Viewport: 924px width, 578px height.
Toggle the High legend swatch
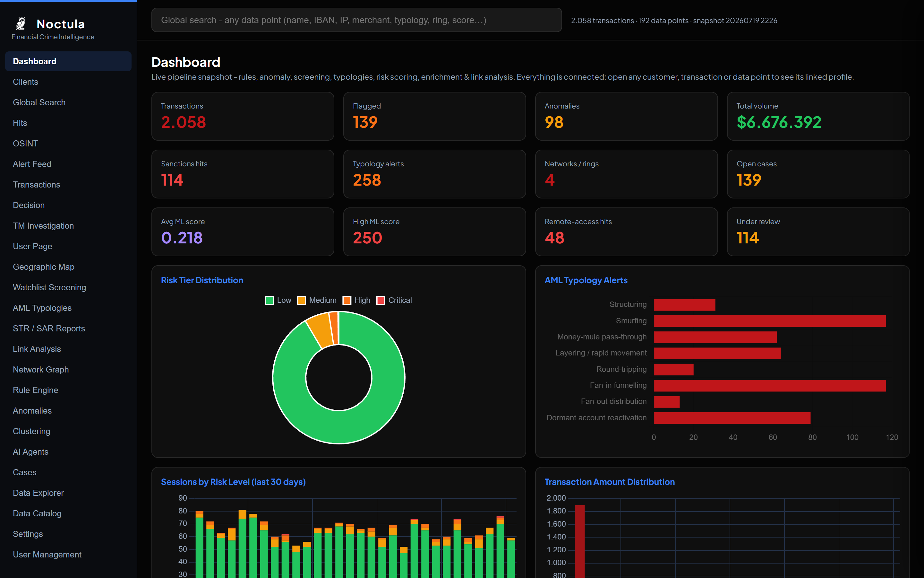pyautogui.click(x=347, y=301)
